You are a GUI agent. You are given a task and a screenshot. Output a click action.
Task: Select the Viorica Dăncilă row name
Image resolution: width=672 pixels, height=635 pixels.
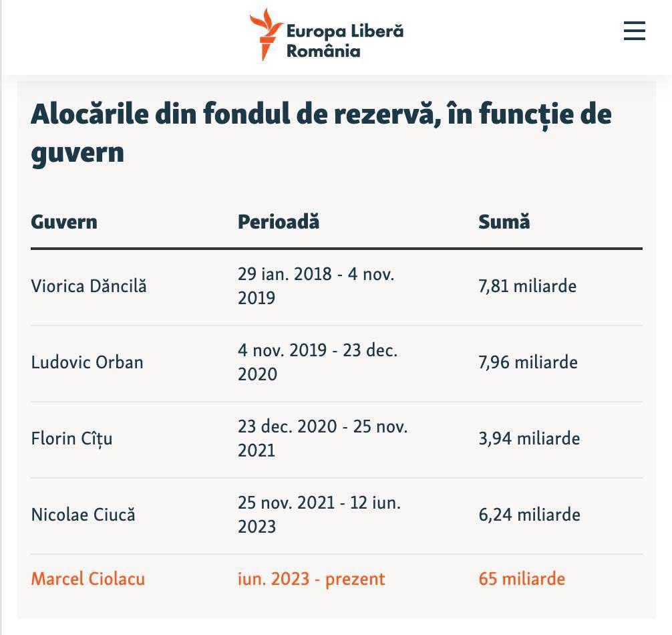click(89, 287)
